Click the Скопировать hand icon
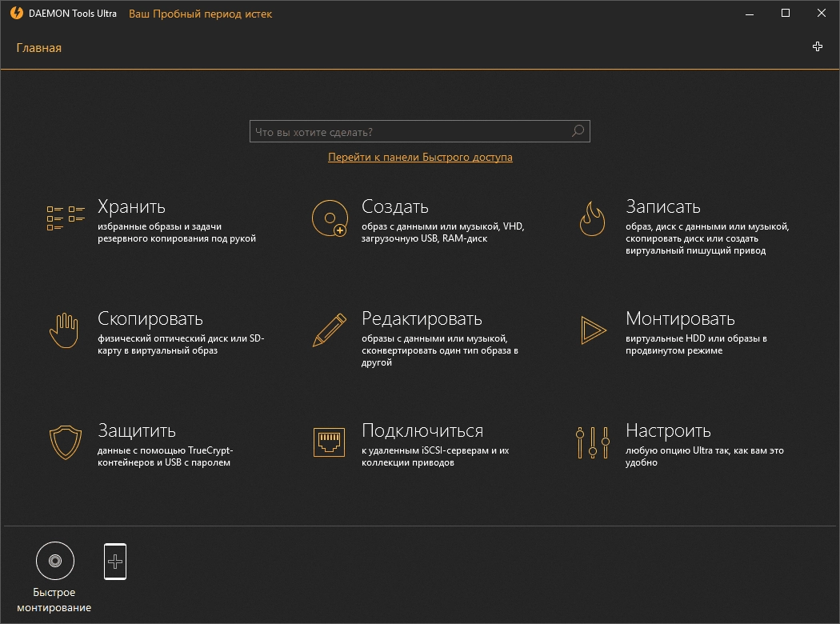 pos(64,330)
